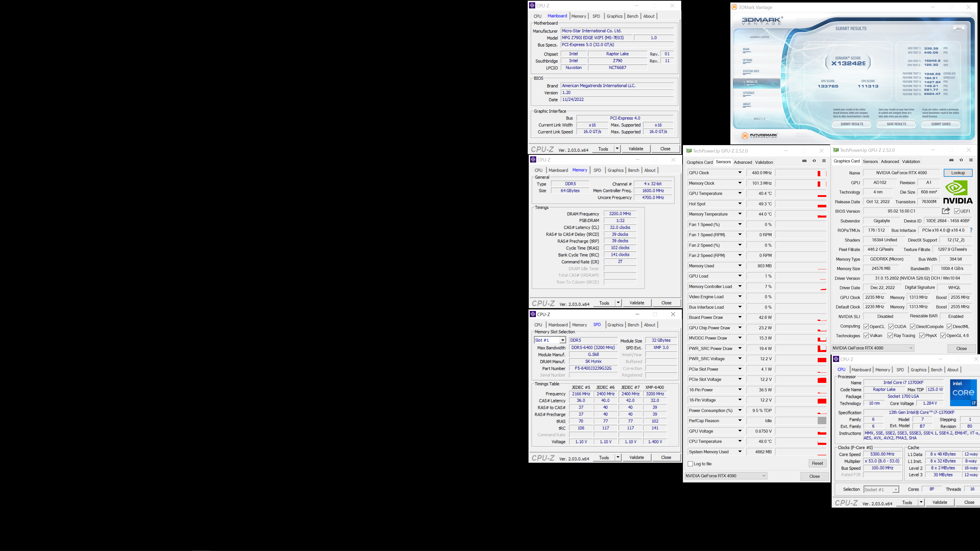Click the PWR_SRC Voltage red graph

822,360
